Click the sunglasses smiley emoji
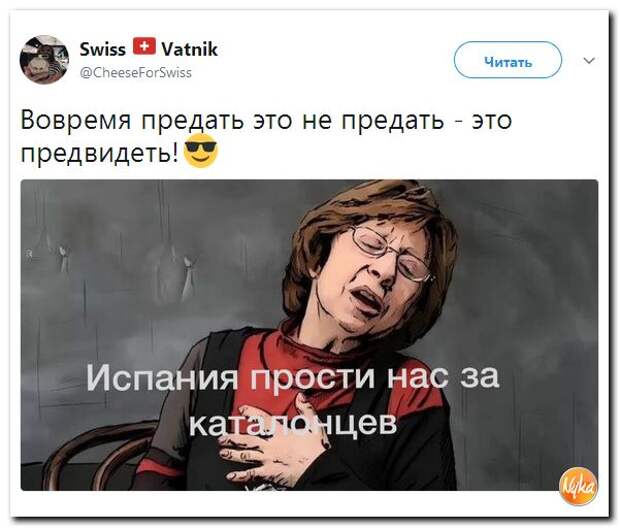The width and height of the screenshot is (620, 528). 201,151
